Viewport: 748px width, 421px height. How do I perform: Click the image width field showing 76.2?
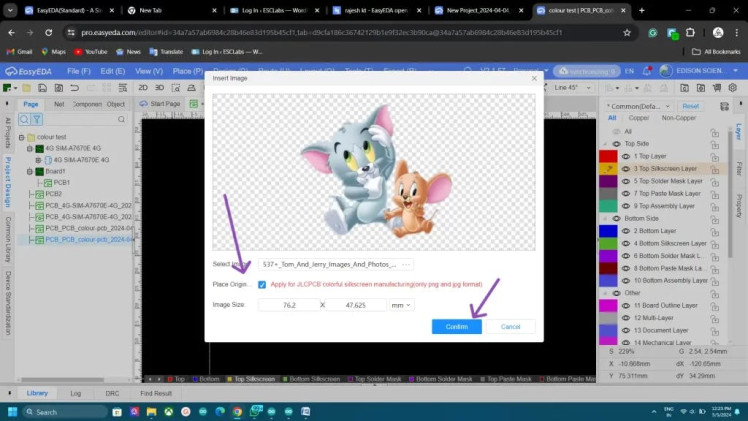[288, 305]
